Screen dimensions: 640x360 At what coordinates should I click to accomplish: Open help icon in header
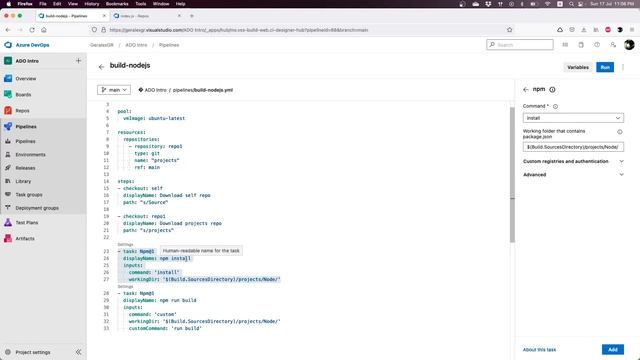597,45
